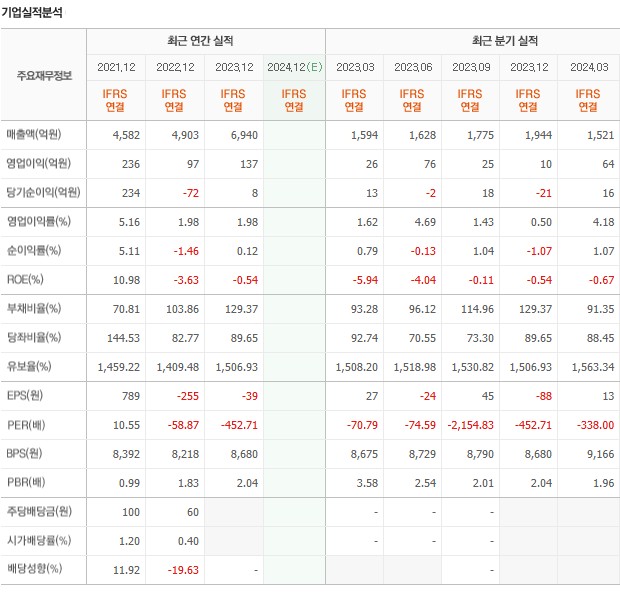The image size is (620, 592).
Task: Click the 부채비율(%) row label
Action: [34, 308]
